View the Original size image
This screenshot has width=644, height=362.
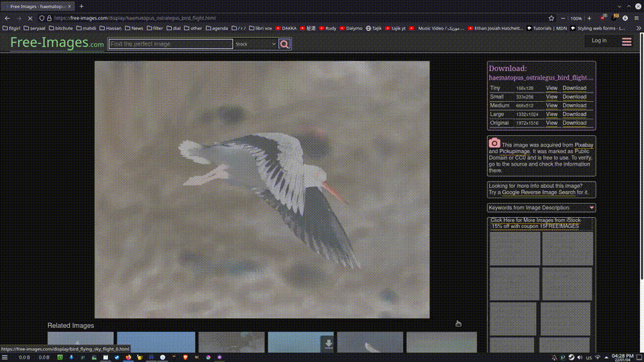(551, 123)
